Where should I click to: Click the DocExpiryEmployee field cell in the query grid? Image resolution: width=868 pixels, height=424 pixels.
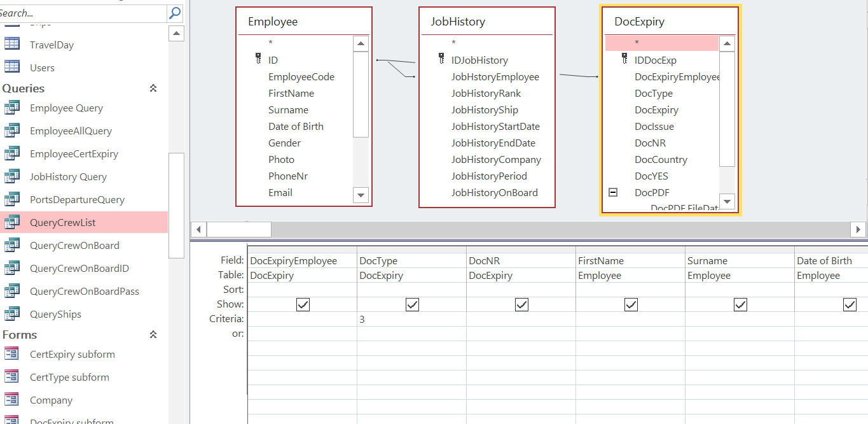pos(302,260)
